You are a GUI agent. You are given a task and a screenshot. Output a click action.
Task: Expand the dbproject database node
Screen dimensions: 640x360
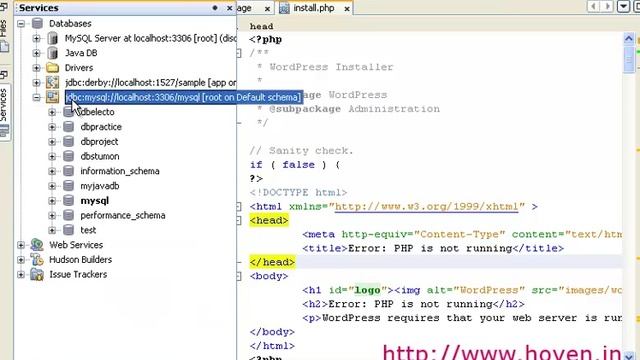[52, 142]
